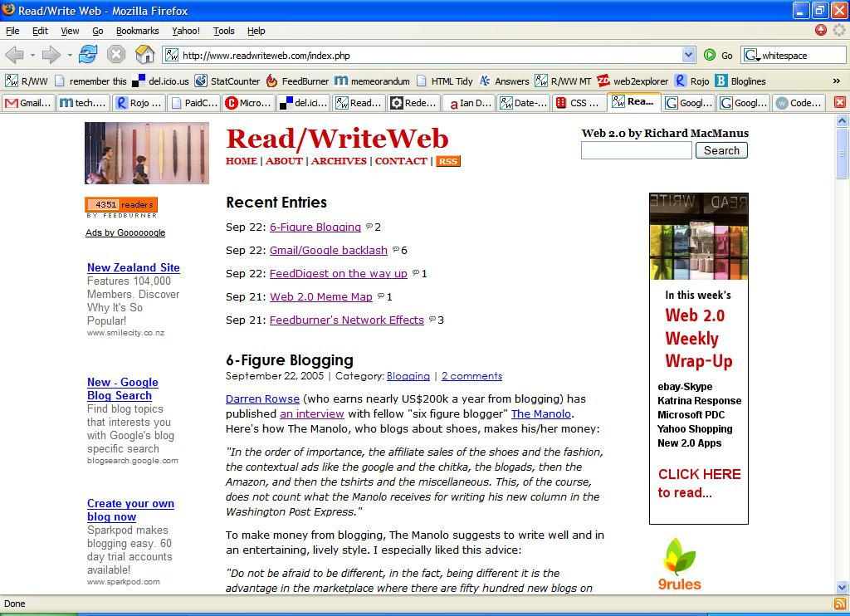The height and width of the screenshot is (616, 850).
Task: Open the Web 2.0 Meme Map entry
Action: 321,296
